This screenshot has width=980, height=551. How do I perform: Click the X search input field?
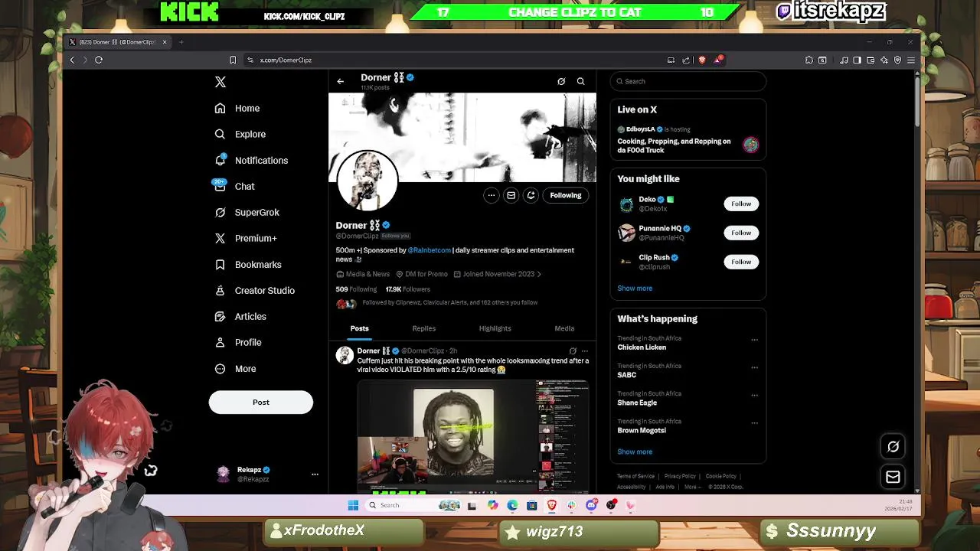click(x=688, y=81)
